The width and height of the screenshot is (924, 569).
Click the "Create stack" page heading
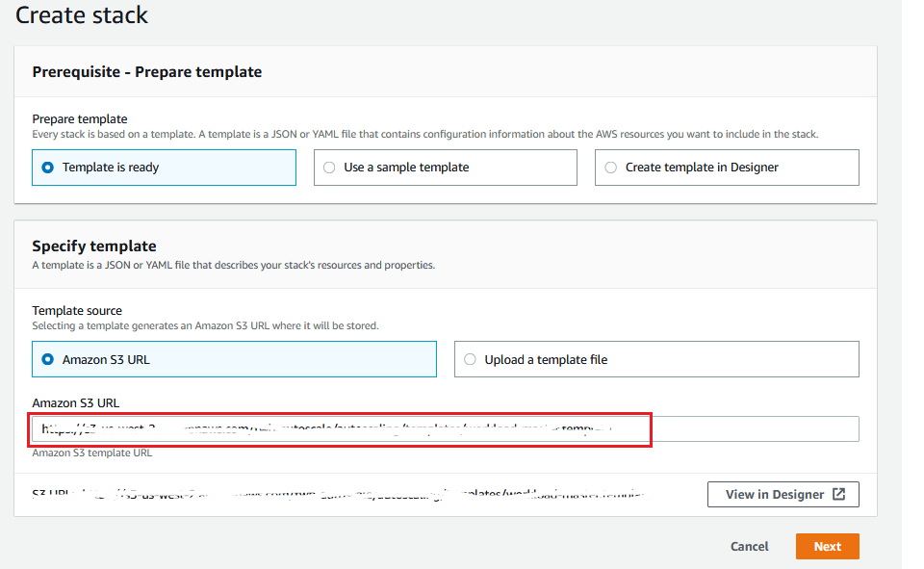[82, 15]
